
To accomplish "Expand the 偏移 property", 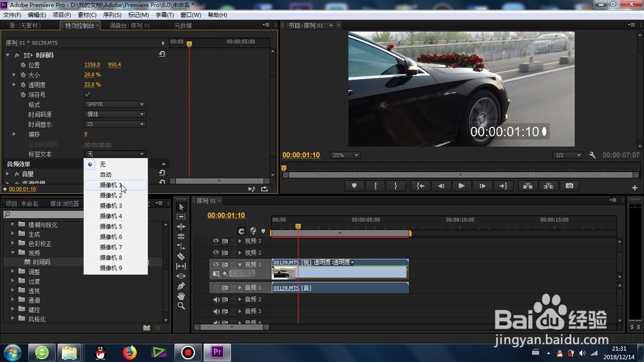I will pyautogui.click(x=14, y=134).
